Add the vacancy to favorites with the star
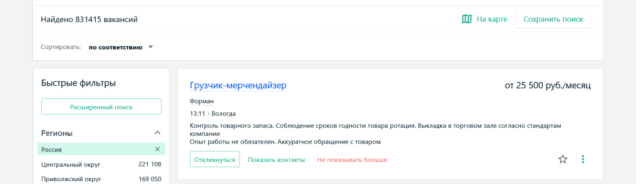The image size is (644, 184). 563,159
